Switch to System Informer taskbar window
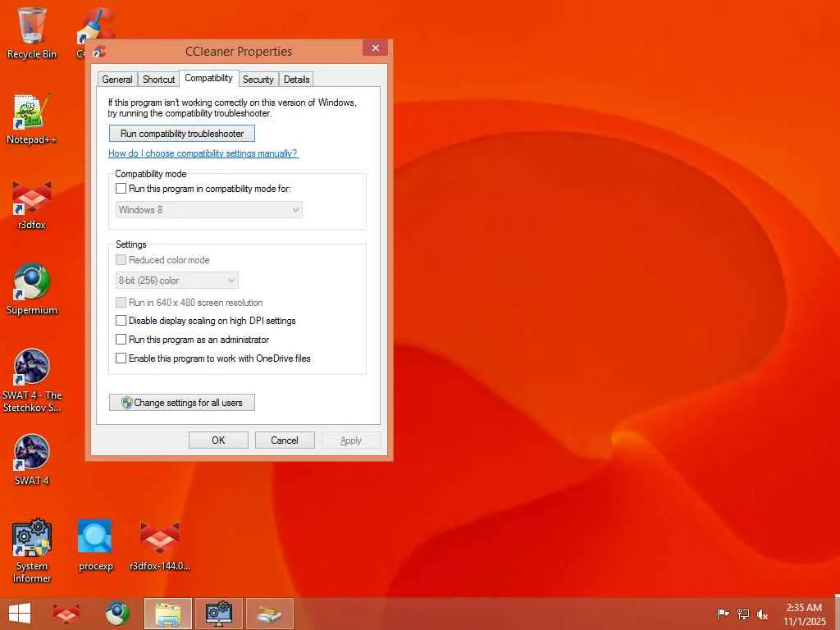 click(x=218, y=614)
